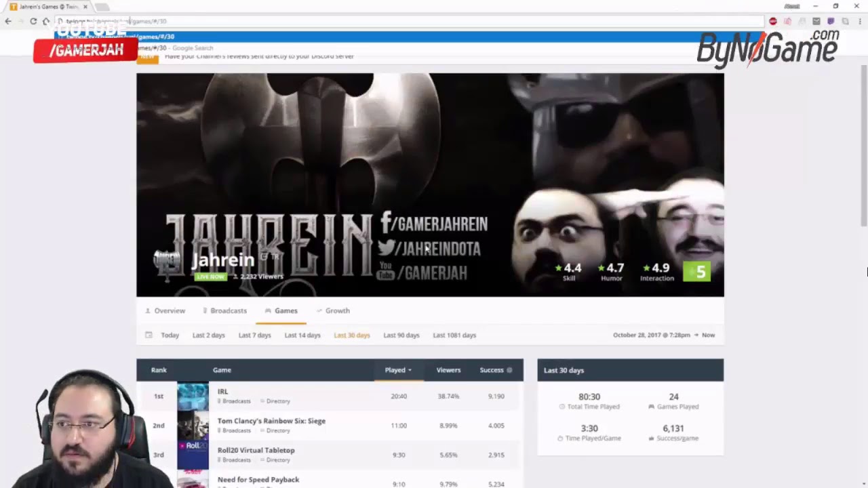
Task: Click the Jahrein channel name
Action: [222, 260]
